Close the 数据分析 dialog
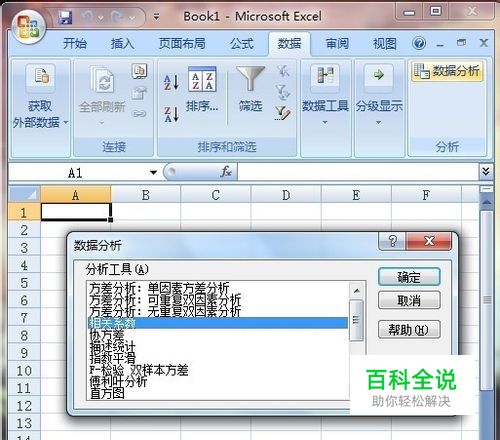The width and height of the screenshot is (500, 440). (x=429, y=241)
